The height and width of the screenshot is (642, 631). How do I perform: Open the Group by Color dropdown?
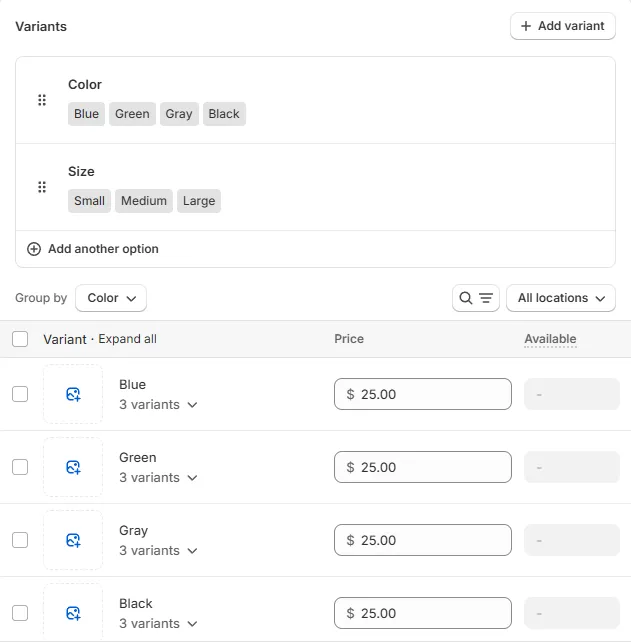click(111, 298)
